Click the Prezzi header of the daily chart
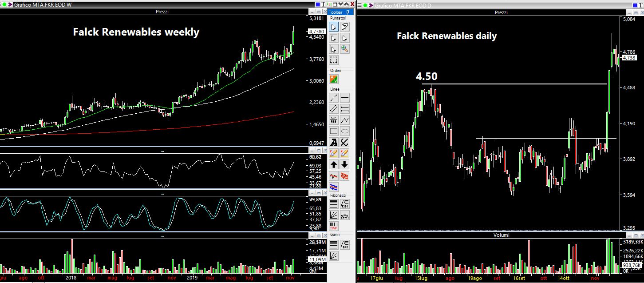Screen dimensions: 644x283 (501, 12)
